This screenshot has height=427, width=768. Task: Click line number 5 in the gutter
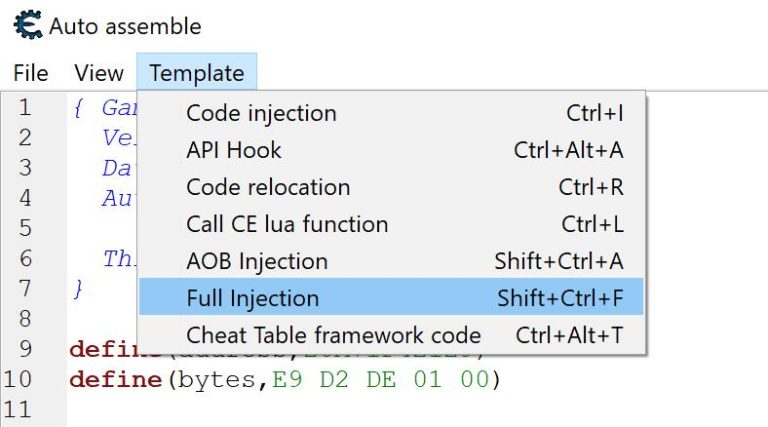pyautogui.click(x=24, y=228)
